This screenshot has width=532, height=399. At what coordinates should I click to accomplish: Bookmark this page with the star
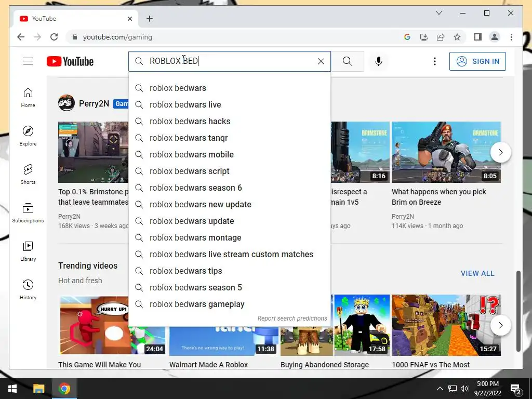click(x=457, y=37)
